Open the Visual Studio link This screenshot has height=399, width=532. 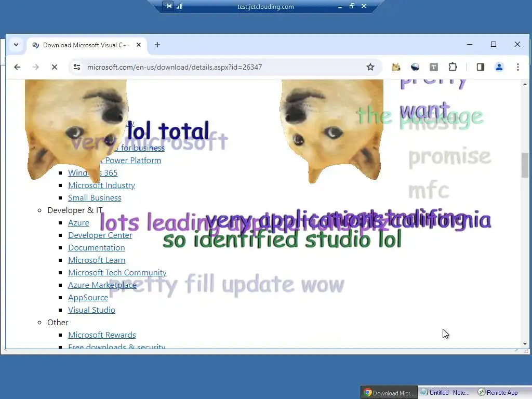(91, 310)
